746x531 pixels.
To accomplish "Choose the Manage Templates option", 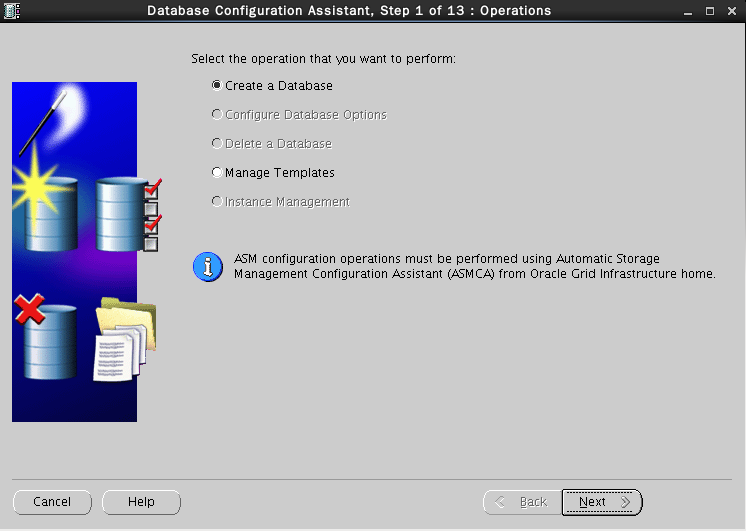I will pyautogui.click(x=217, y=173).
